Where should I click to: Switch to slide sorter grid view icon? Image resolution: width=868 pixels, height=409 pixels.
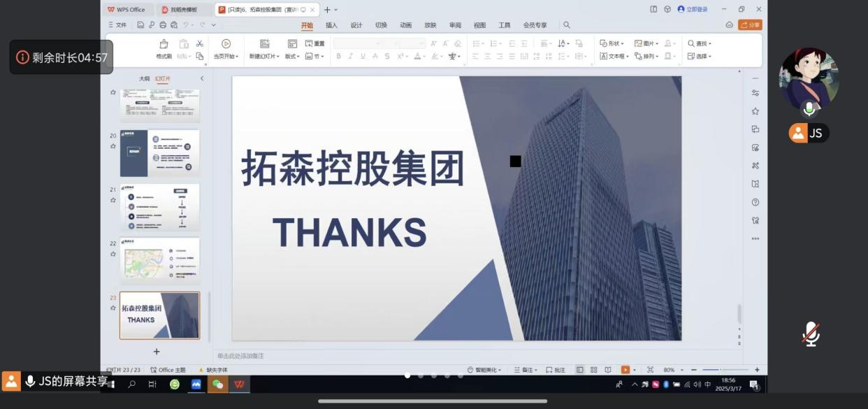point(593,370)
